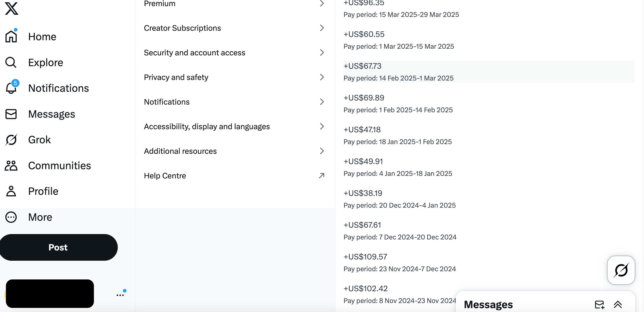The image size is (644, 312).
Task: Open Grok icon in sidebar
Action: [11, 140]
